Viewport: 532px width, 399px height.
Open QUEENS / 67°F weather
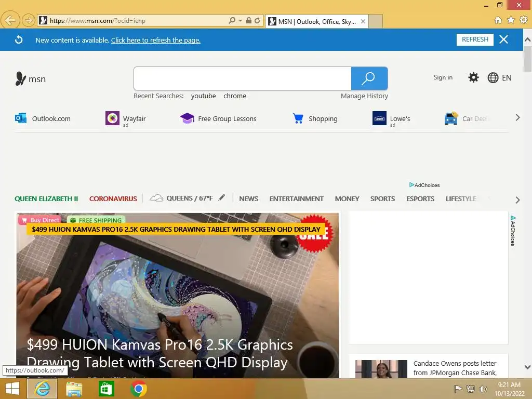pyautogui.click(x=181, y=198)
